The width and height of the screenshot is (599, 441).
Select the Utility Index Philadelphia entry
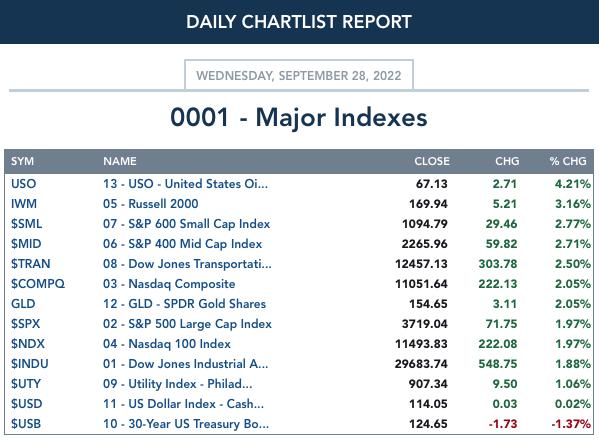[178, 384]
